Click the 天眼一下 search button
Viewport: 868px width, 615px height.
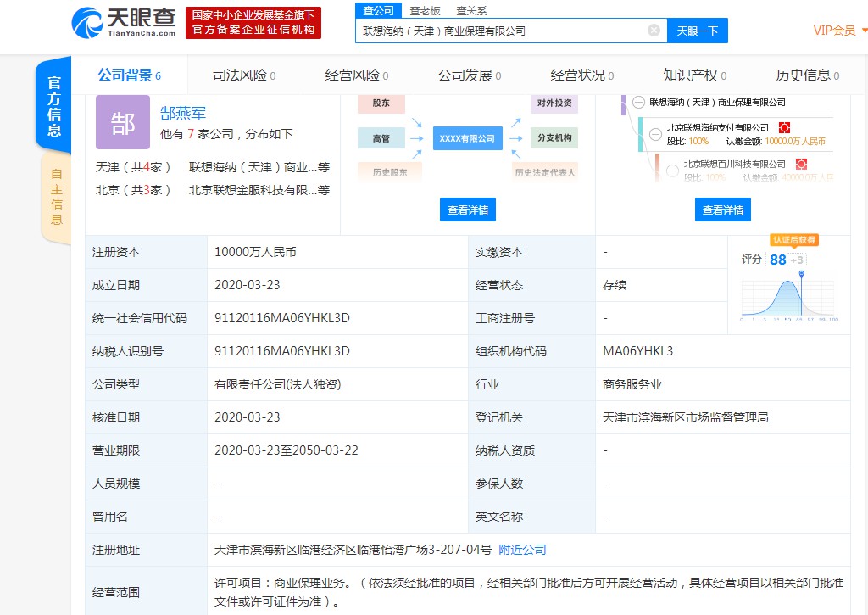point(698,31)
